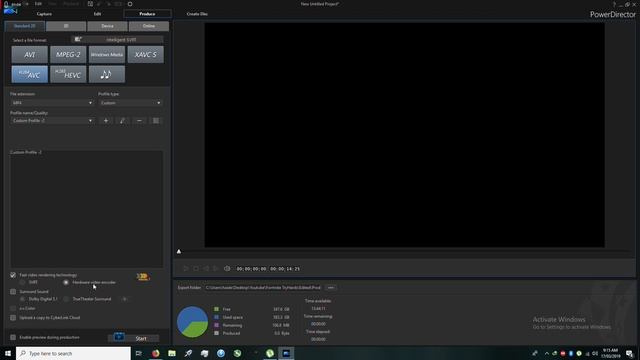Click the Type here to search box
Screen dimensions: 640x360
[x=73, y=353]
